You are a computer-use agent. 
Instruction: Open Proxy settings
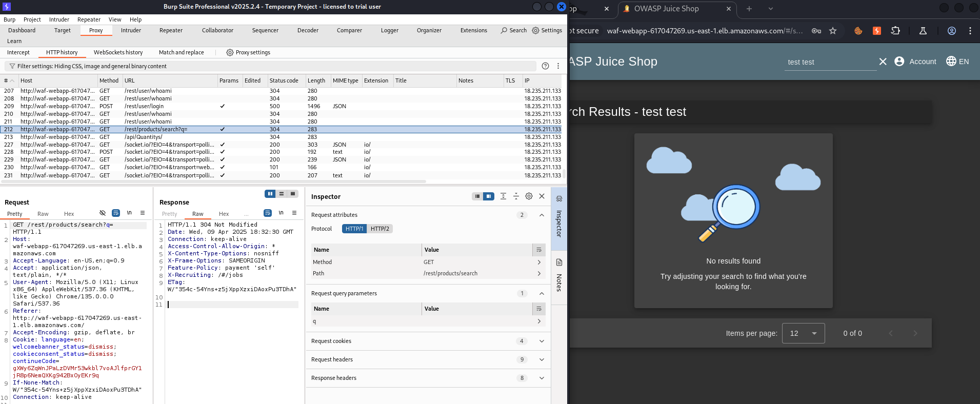[248, 52]
